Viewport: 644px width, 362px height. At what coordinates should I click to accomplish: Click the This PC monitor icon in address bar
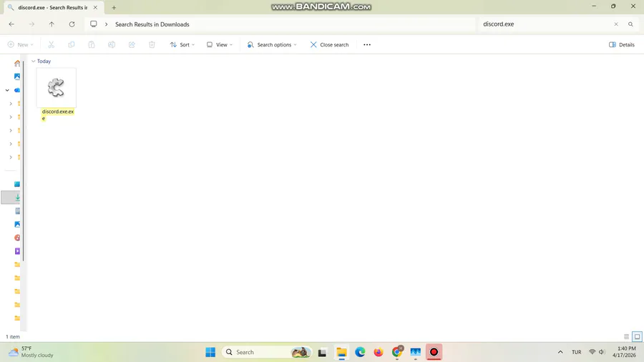94,24
